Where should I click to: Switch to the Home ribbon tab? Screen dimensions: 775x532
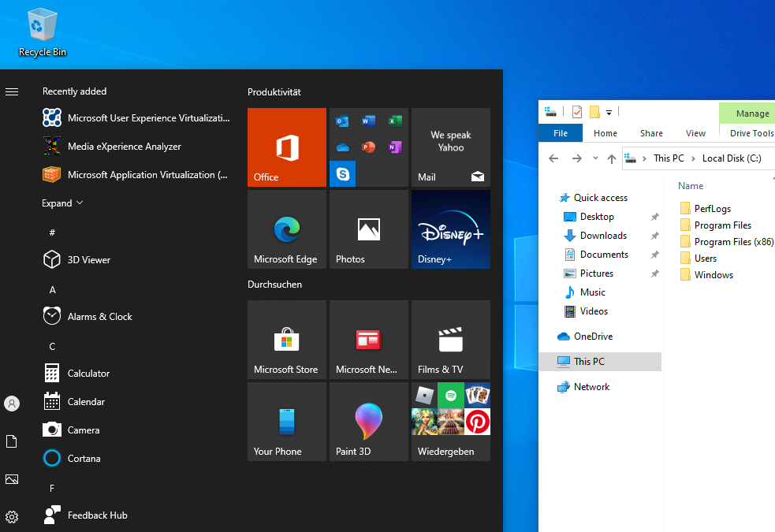tap(605, 133)
